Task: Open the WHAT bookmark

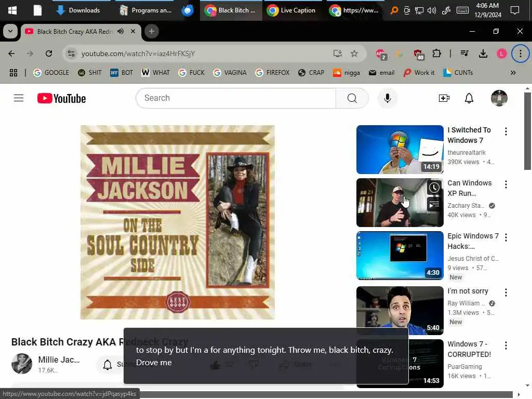Action: 155,73
